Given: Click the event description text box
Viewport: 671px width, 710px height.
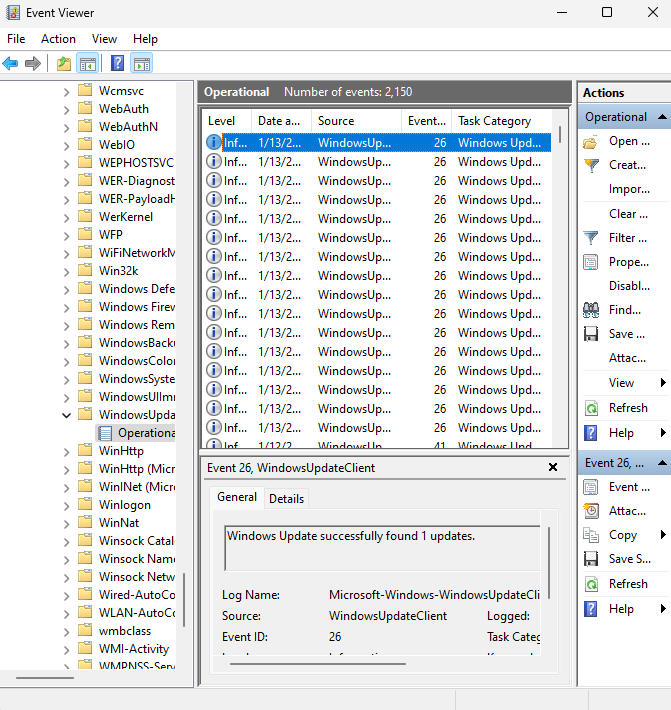Looking at the screenshot, I should coord(382,548).
